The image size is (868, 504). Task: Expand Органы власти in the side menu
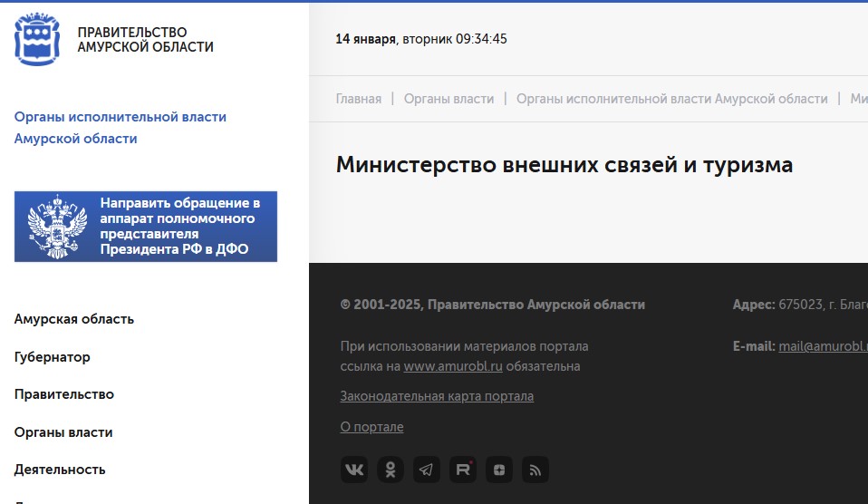click(x=63, y=432)
